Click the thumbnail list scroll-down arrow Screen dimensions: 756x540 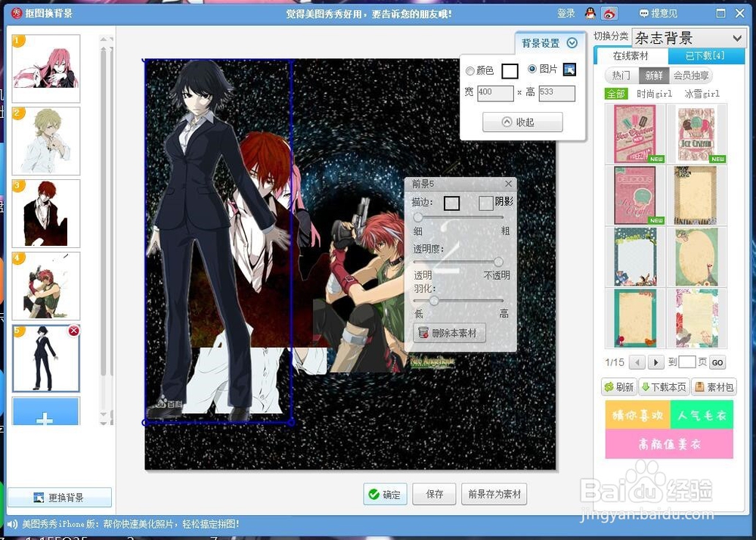104,414
